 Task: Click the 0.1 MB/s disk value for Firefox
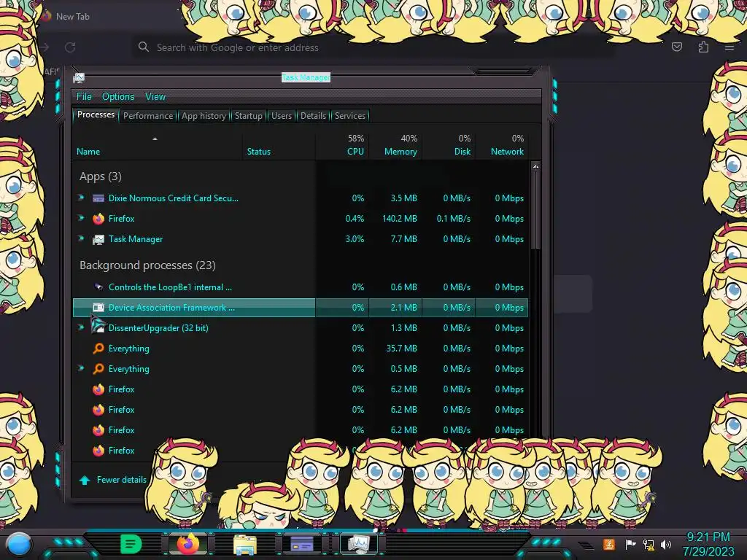point(454,219)
